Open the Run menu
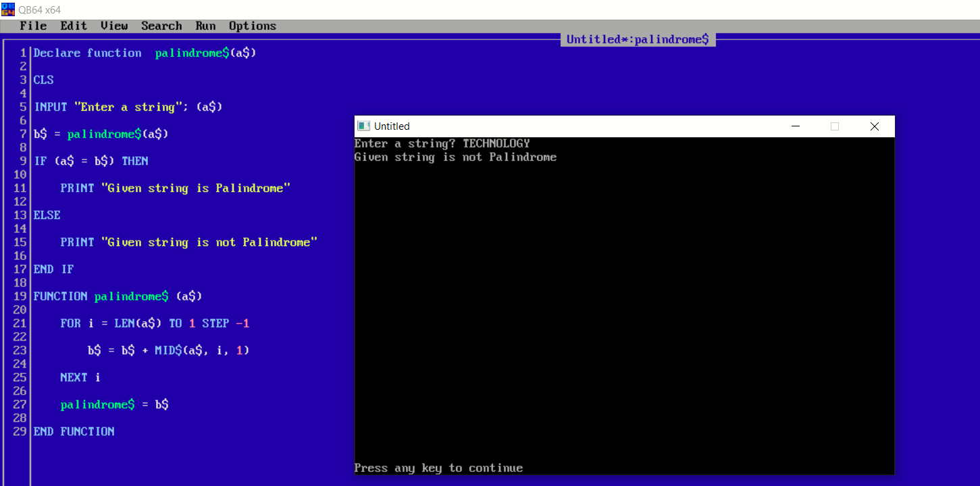 (x=205, y=26)
